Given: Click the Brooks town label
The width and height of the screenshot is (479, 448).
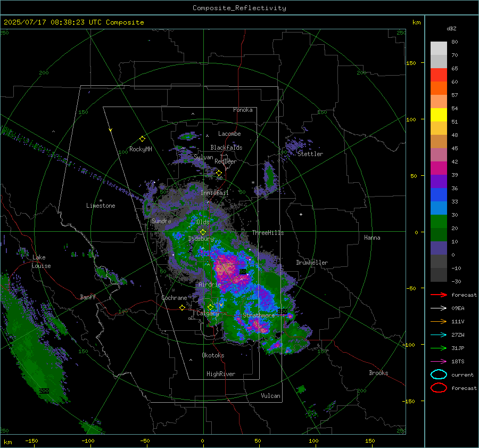Looking at the screenshot, I should 378,373.
